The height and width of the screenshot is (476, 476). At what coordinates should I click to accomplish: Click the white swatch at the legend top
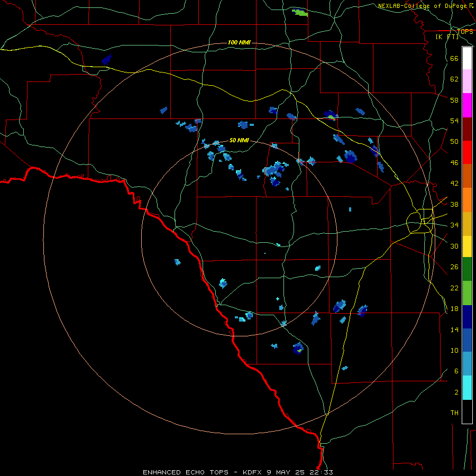click(x=467, y=58)
